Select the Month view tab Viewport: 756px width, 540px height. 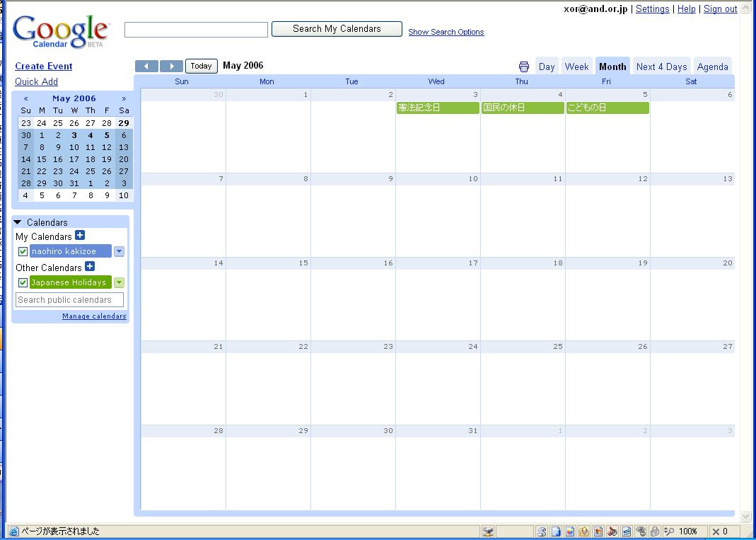click(613, 67)
